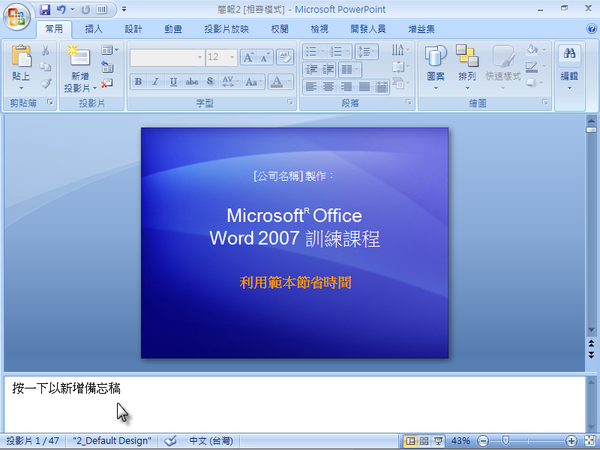
Task: Expand the Paragraph 段落 dialog launcher
Action: click(408, 102)
